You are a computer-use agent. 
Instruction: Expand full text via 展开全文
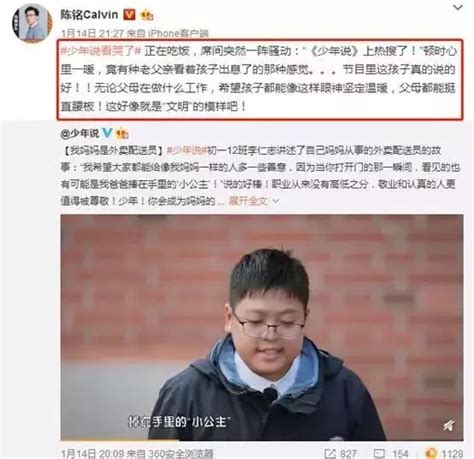click(x=248, y=201)
